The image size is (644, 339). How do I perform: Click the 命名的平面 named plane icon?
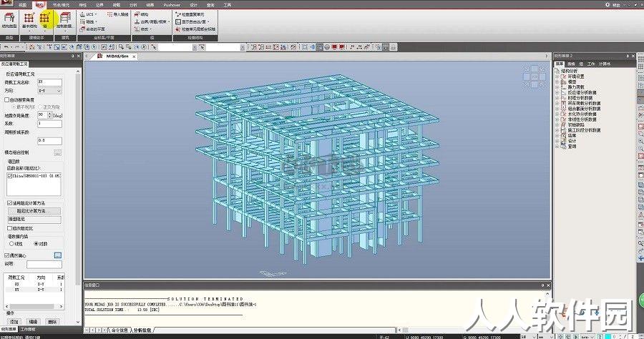[82, 29]
